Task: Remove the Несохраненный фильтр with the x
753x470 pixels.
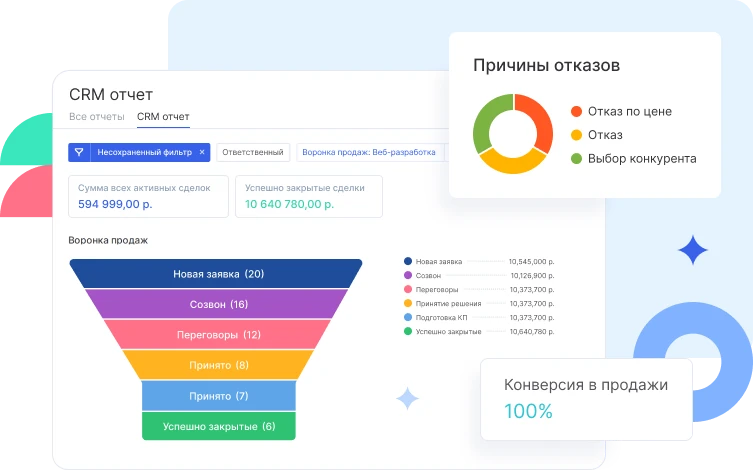Action: [202, 152]
